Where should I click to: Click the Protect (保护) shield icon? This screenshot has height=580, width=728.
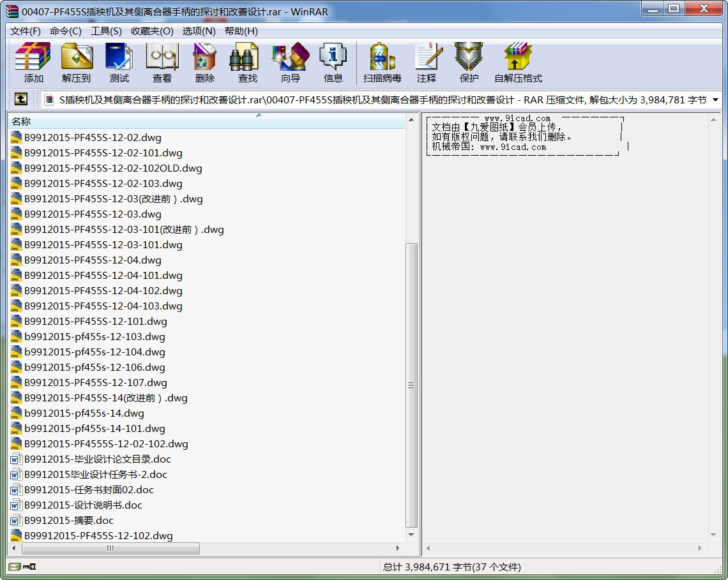(469, 63)
